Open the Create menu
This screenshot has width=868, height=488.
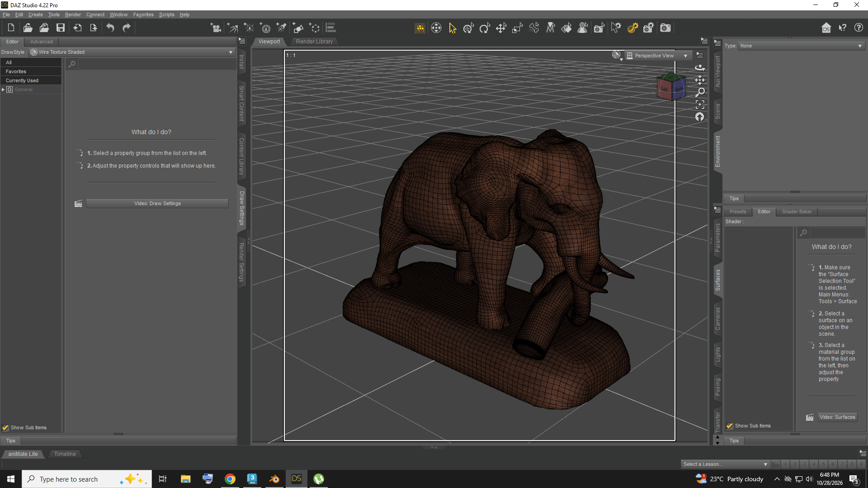coord(36,14)
